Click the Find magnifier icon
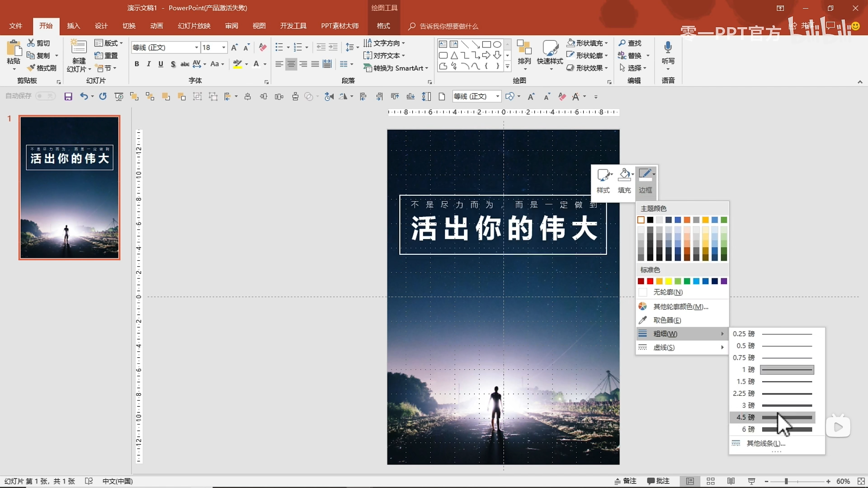The image size is (868, 488). click(622, 43)
